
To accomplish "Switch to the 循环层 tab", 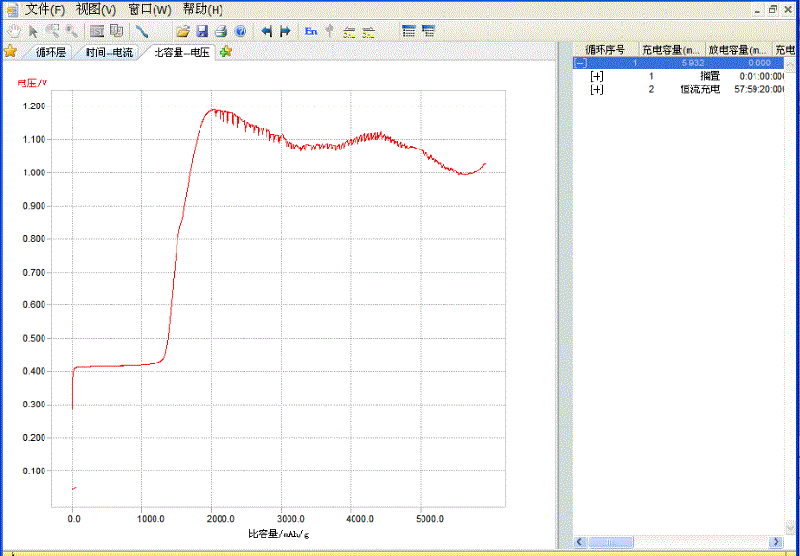I will point(50,52).
